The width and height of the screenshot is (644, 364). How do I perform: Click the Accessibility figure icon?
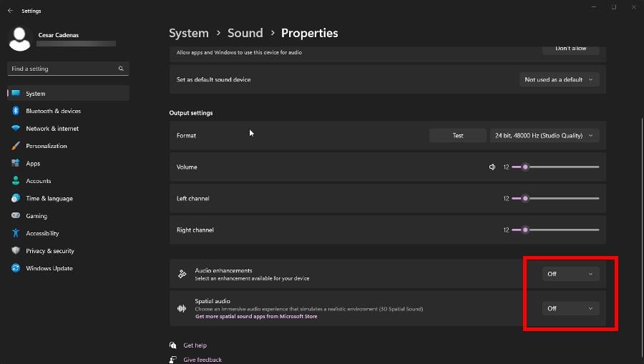16,233
